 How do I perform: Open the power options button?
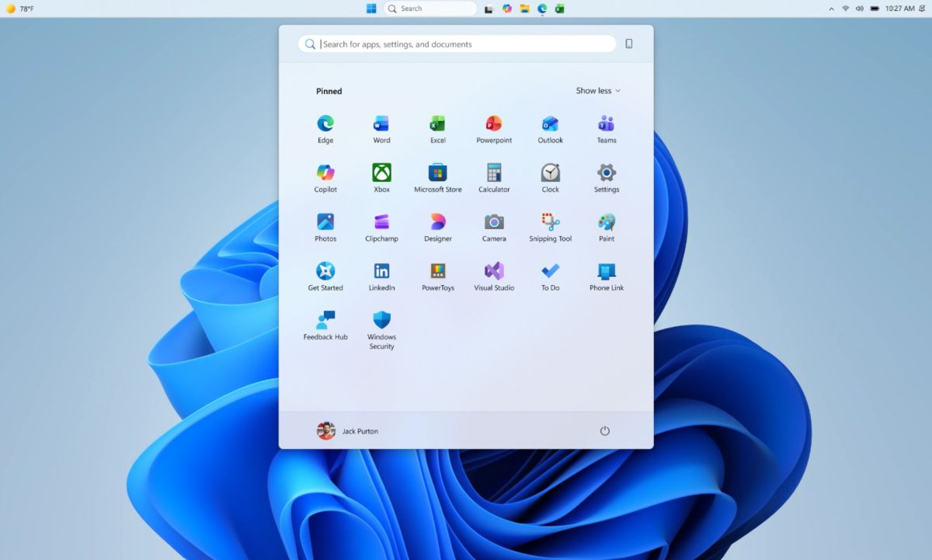tap(605, 431)
